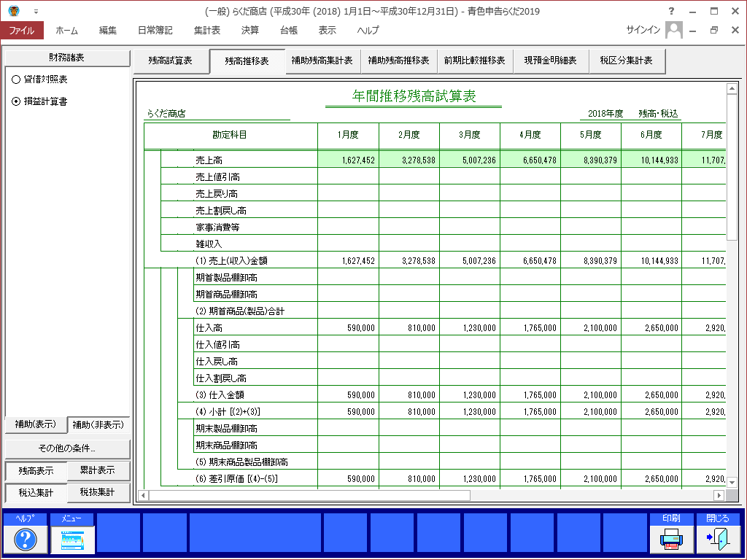Open the 決算 menu
This screenshot has height=560, width=747.
250,30
